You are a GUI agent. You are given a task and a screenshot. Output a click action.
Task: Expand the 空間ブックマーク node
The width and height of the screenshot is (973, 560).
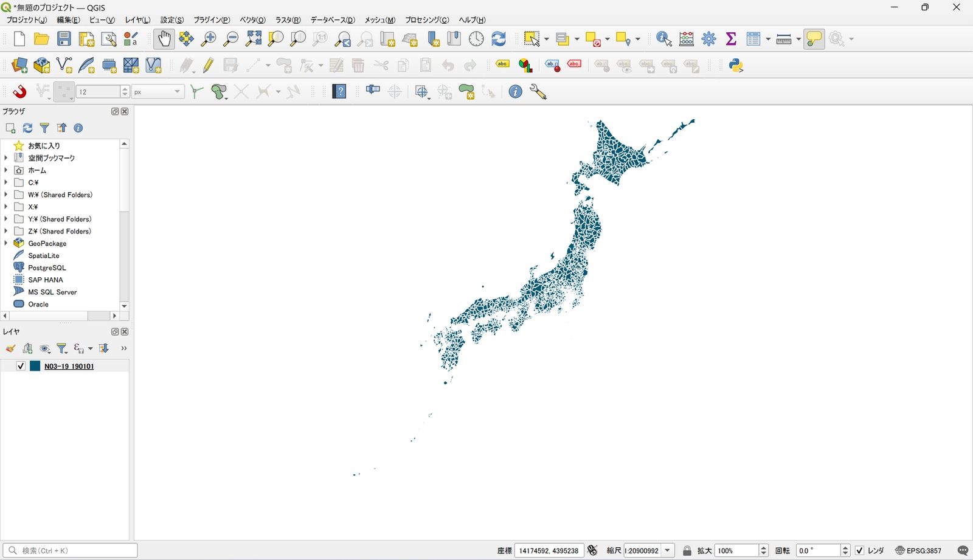click(x=6, y=158)
